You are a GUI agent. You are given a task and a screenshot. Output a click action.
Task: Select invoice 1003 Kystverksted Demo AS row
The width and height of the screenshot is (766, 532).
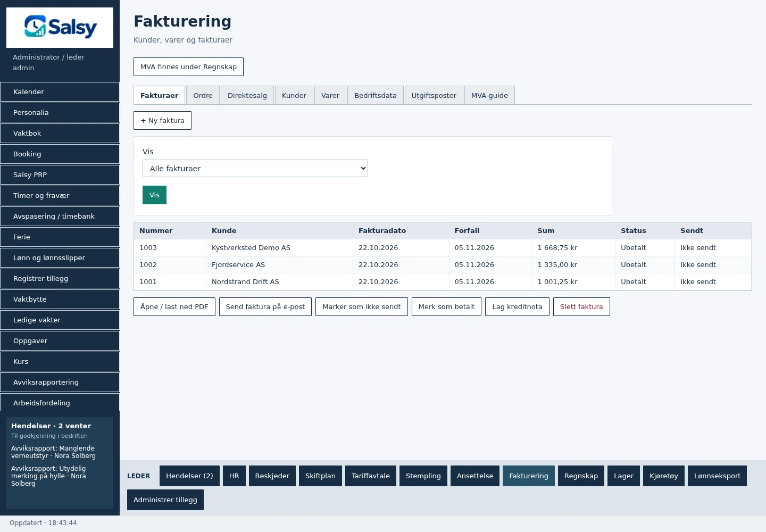pos(443,248)
